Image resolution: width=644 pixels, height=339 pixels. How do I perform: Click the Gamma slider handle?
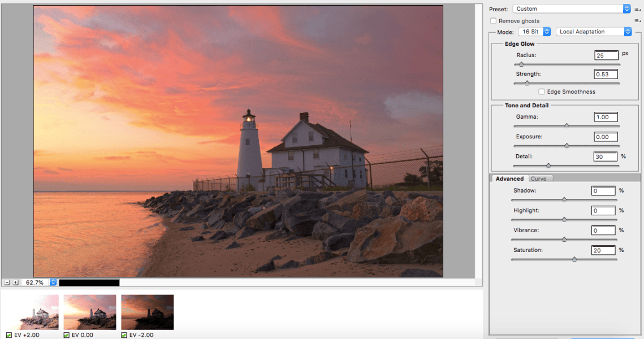(x=567, y=126)
